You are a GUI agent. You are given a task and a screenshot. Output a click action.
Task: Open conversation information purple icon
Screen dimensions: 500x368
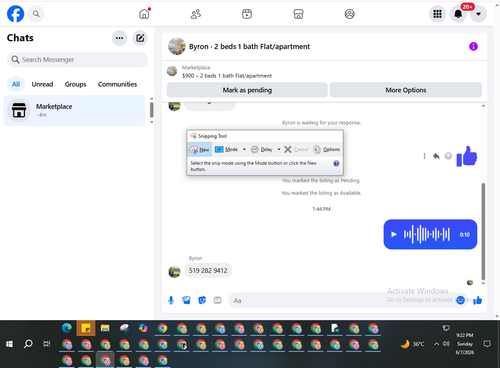tap(473, 46)
